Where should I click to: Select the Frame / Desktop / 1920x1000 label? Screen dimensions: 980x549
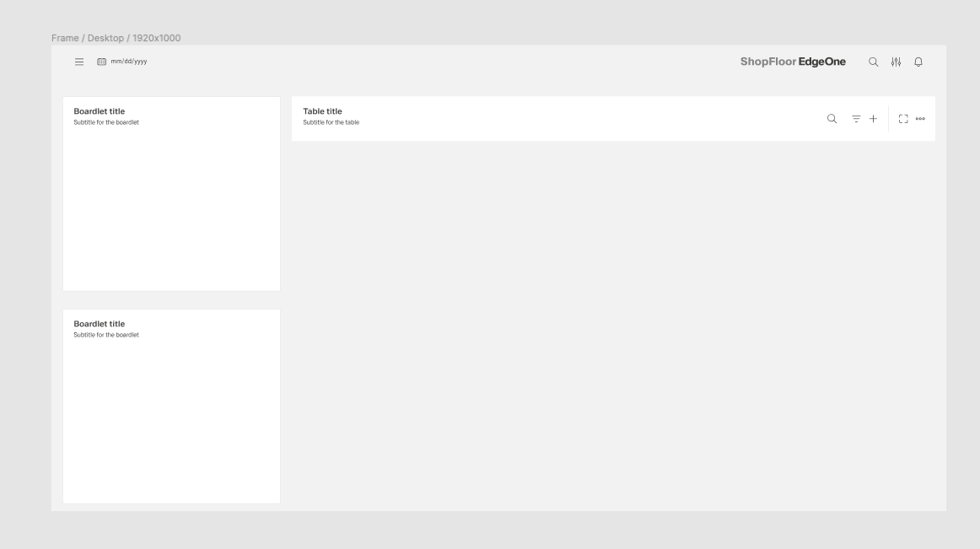(116, 38)
